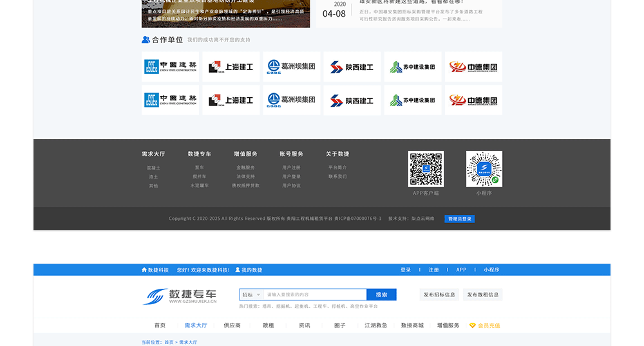Open the 增值服务 navigation tab
644x346 pixels.
click(448, 325)
